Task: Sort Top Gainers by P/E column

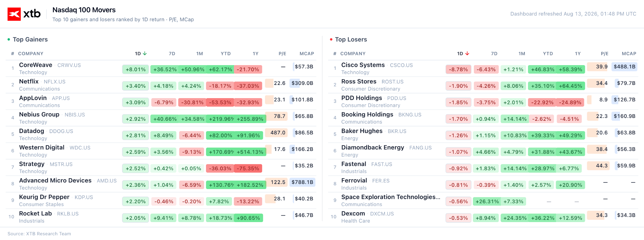Action: [282, 53]
